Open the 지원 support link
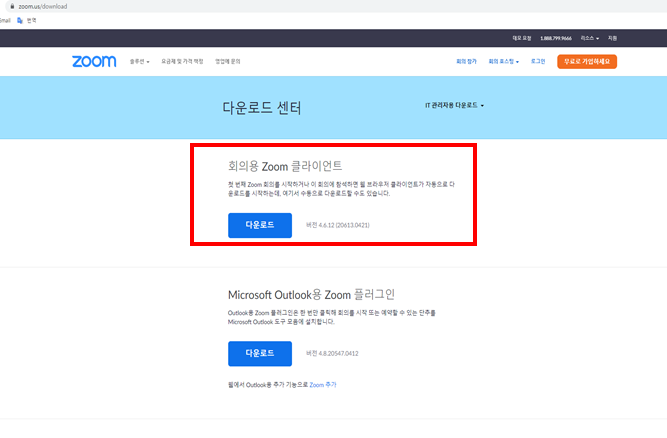 click(612, 38)
